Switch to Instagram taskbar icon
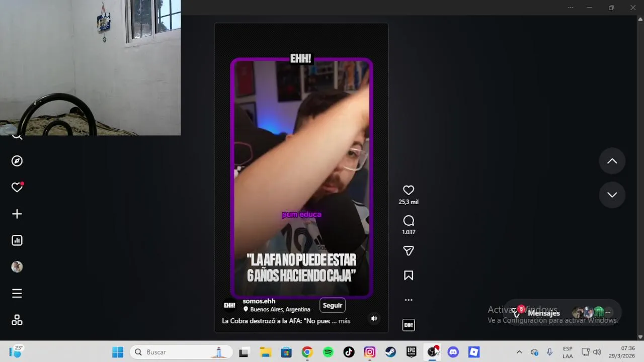The width and height of the screenshot is (644, 362). coord(370,352)
